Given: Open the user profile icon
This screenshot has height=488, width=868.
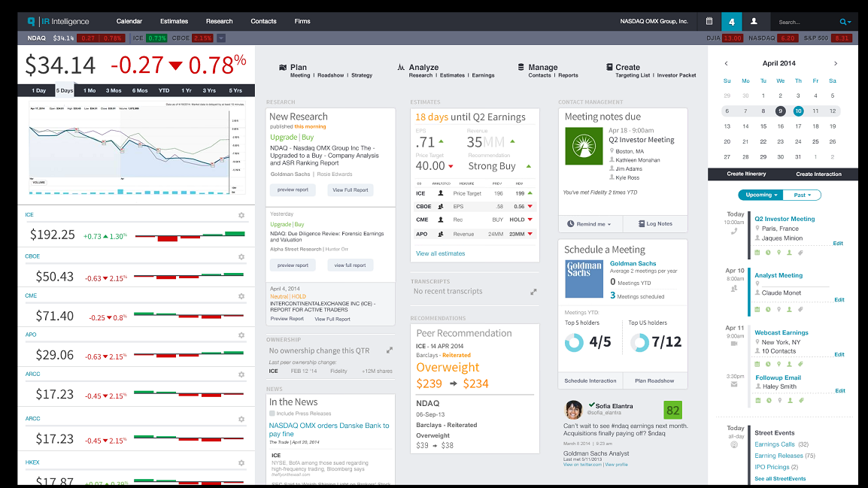Looking at the screenshot, I should point(754,21).
